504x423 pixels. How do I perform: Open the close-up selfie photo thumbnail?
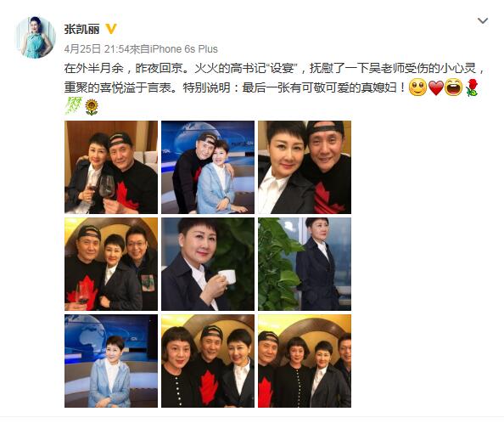(305, 167)
